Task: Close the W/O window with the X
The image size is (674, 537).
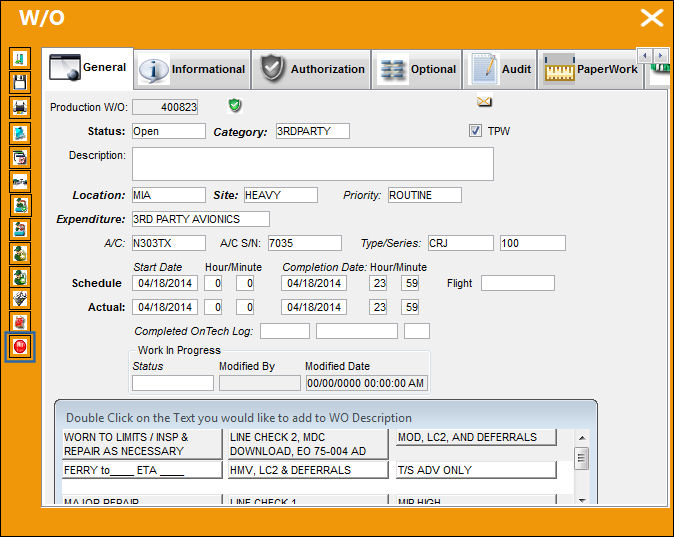Action: point(652,18)
